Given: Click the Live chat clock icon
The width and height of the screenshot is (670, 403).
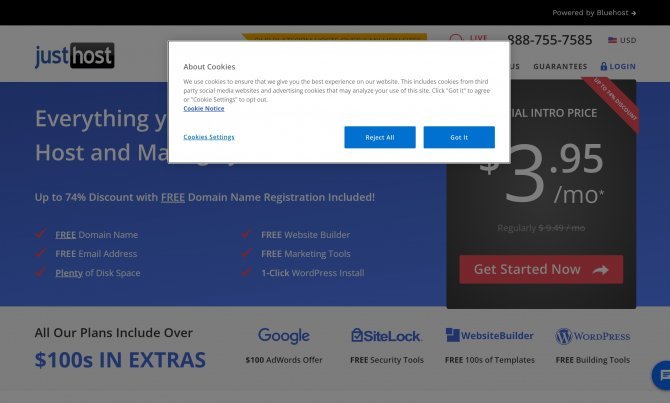Looking at the screenshot, I should pos(456,39).
